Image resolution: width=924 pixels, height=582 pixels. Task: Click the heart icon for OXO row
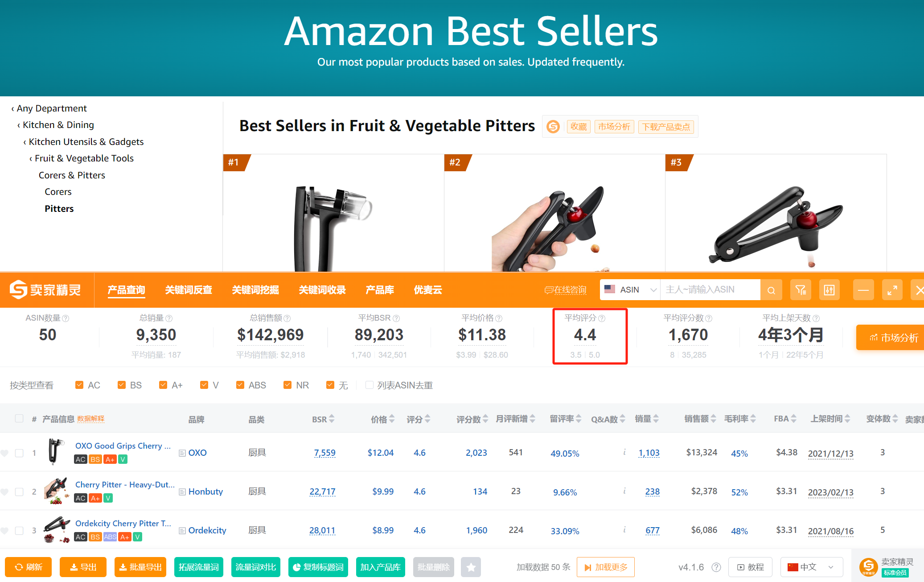point(5,453)
